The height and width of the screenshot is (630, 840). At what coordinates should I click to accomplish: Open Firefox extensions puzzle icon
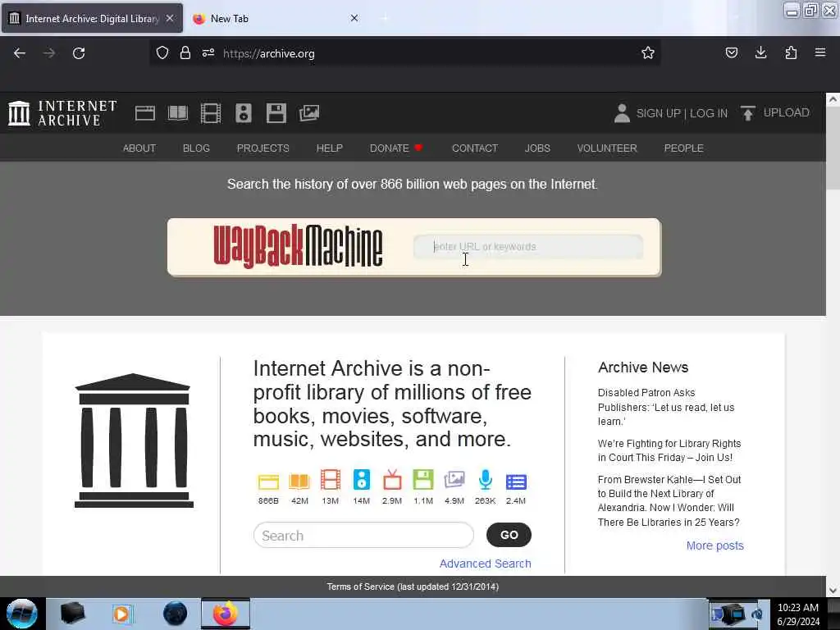(791, 52)
